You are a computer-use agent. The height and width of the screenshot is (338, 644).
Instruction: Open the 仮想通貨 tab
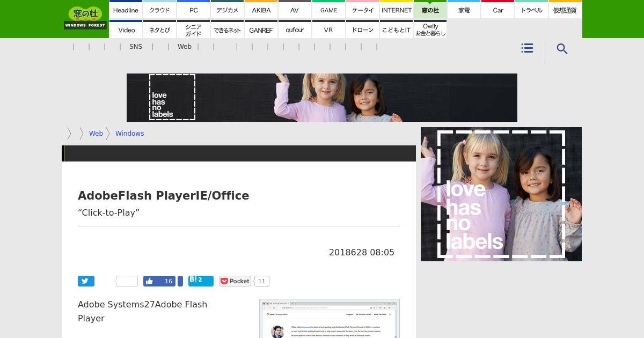[x=565, y=10]
